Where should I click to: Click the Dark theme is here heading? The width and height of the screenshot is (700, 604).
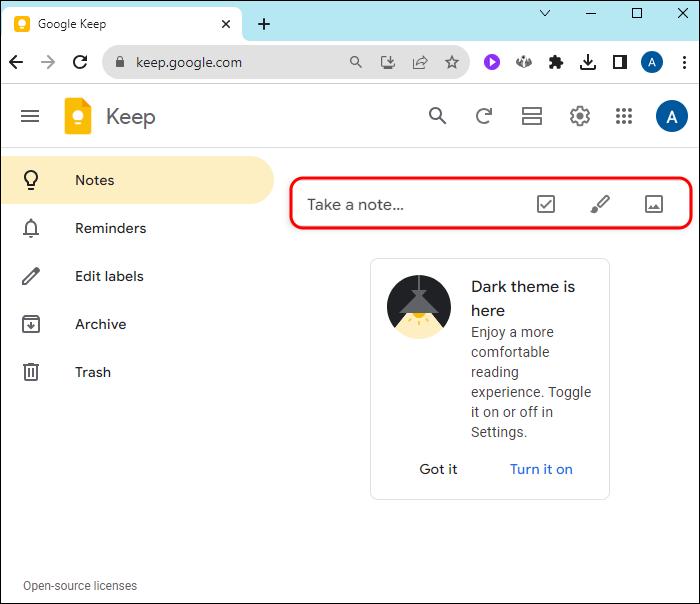pyautogui.click(x=523, y=298)
